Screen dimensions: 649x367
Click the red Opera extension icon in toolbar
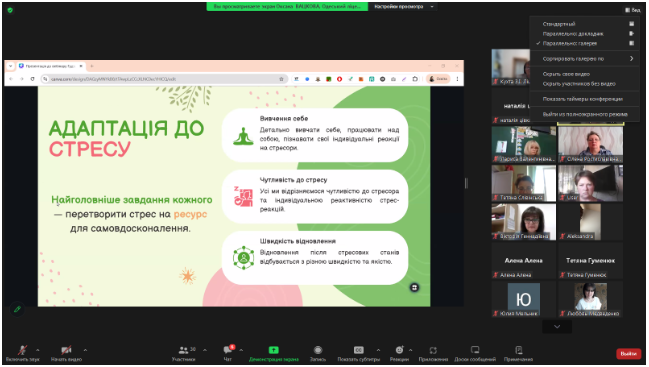point(339,79)
